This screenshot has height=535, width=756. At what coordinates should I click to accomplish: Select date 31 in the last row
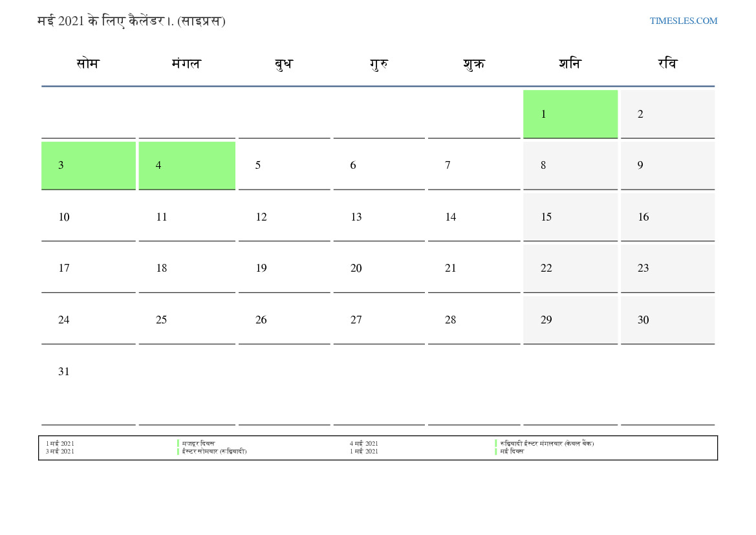point(89,371)
